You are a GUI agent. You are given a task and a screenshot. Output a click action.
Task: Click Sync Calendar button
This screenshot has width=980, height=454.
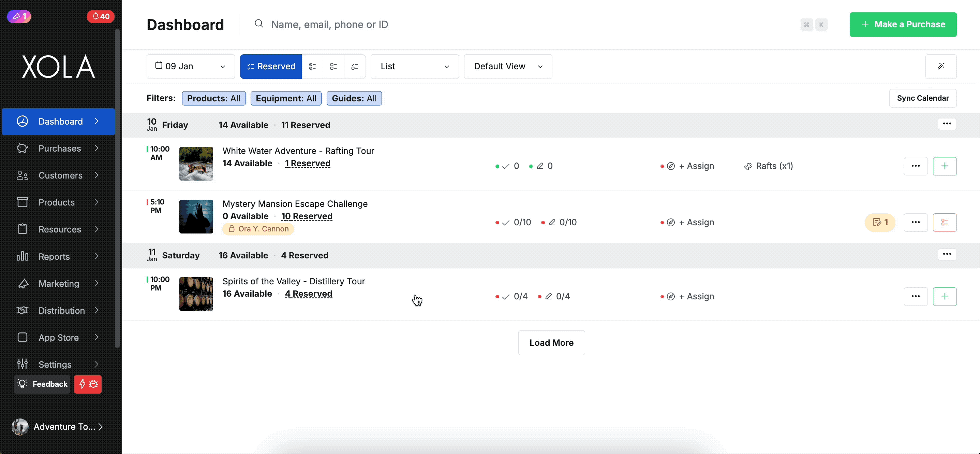click(x=923, y=98)
